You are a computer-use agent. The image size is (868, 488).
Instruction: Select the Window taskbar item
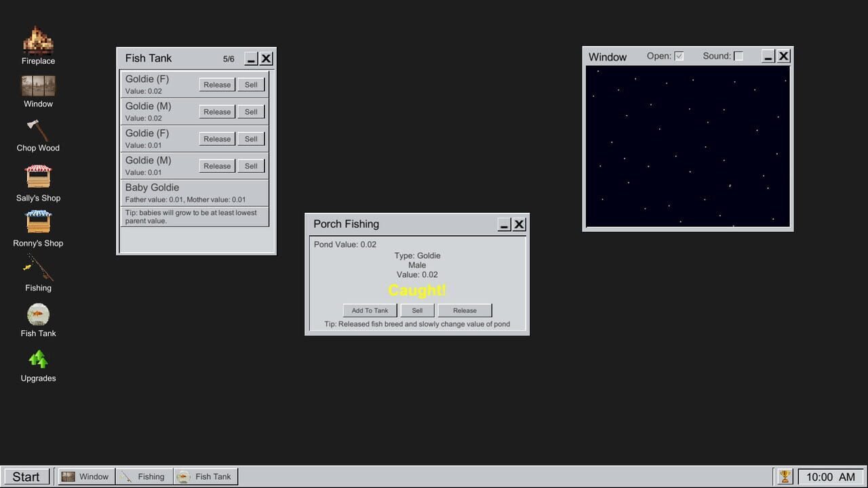pyautogui.click(x=85, y=476)
